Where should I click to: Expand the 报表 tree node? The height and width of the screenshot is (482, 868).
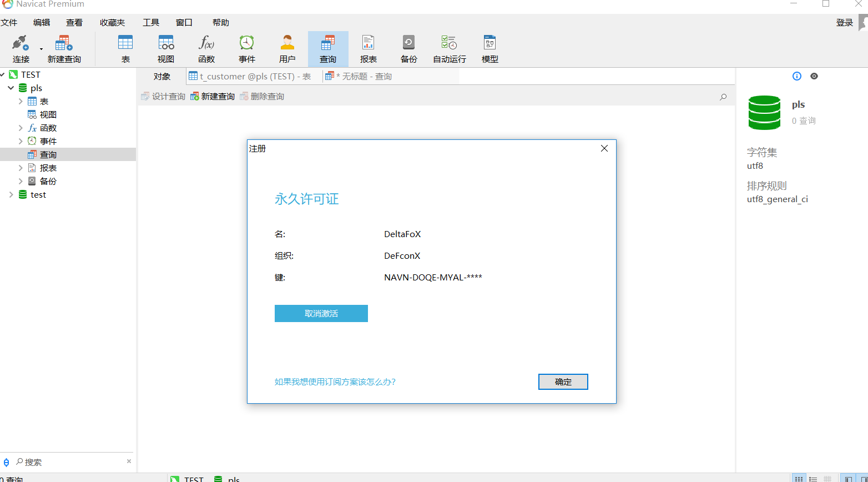21,168
